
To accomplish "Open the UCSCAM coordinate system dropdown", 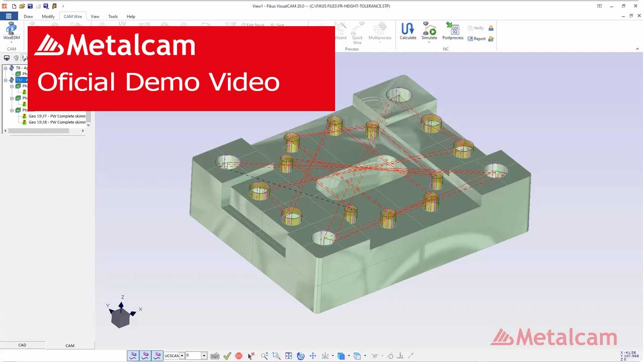I will (x=182, y=356).
